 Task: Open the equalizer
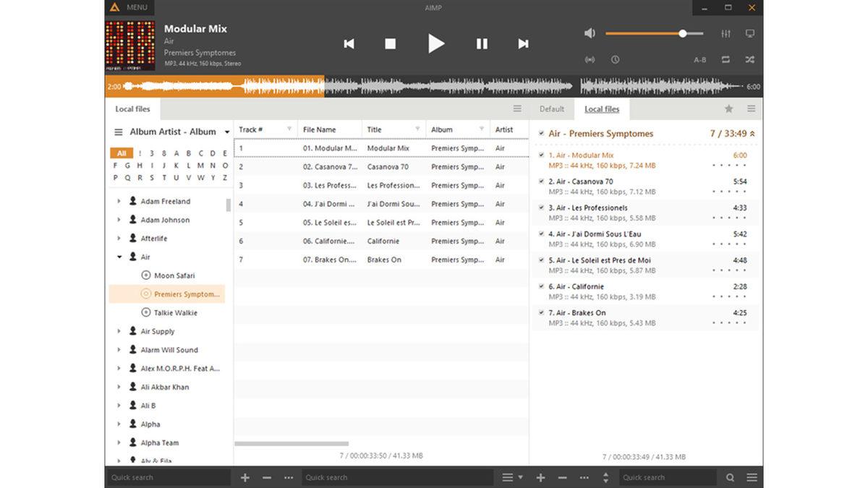pyautogui.click(x=724, y=33)
